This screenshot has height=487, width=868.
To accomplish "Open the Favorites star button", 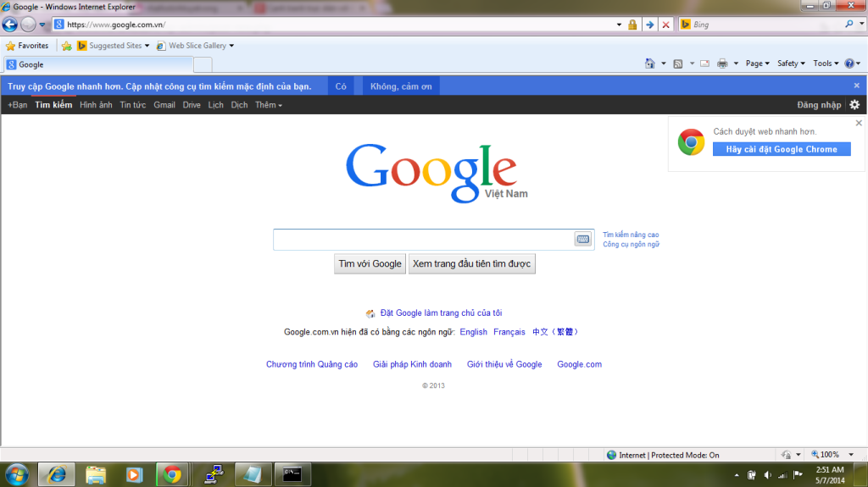I will click(27, 46).
